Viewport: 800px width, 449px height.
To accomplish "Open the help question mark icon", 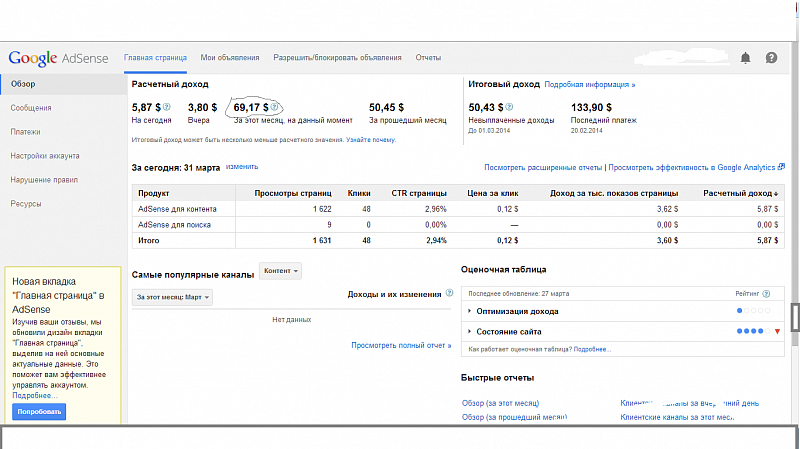I will [771, 58].
